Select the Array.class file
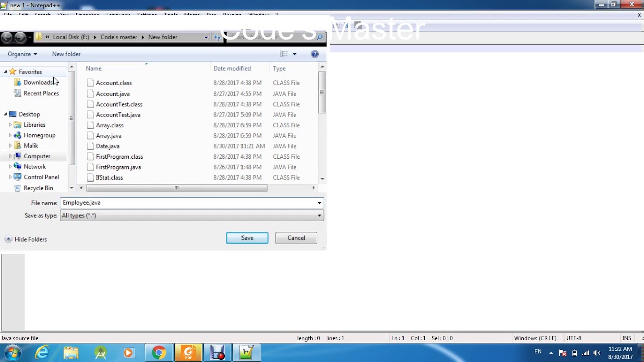 pos(110,125)
